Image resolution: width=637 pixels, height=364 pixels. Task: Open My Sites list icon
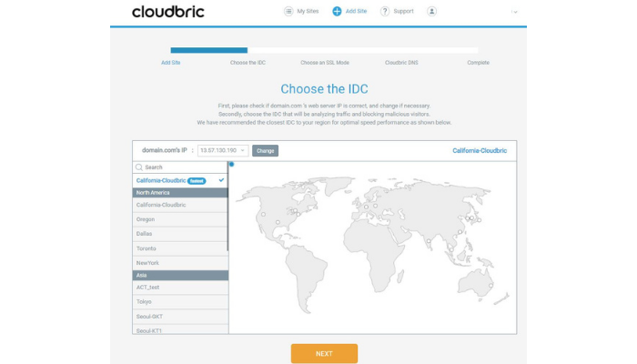click(x=288, y=12)
